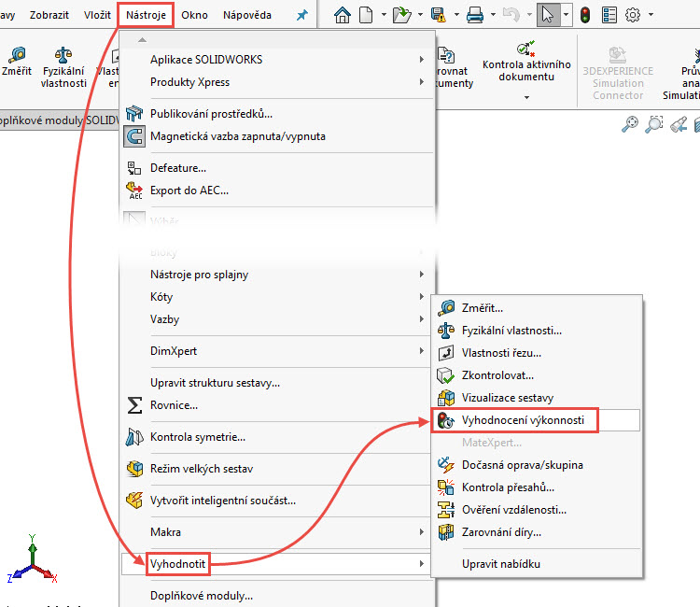Expand the Undo dropdown arrow
This screenshot has height=607, width=700.
coord(529,15)
